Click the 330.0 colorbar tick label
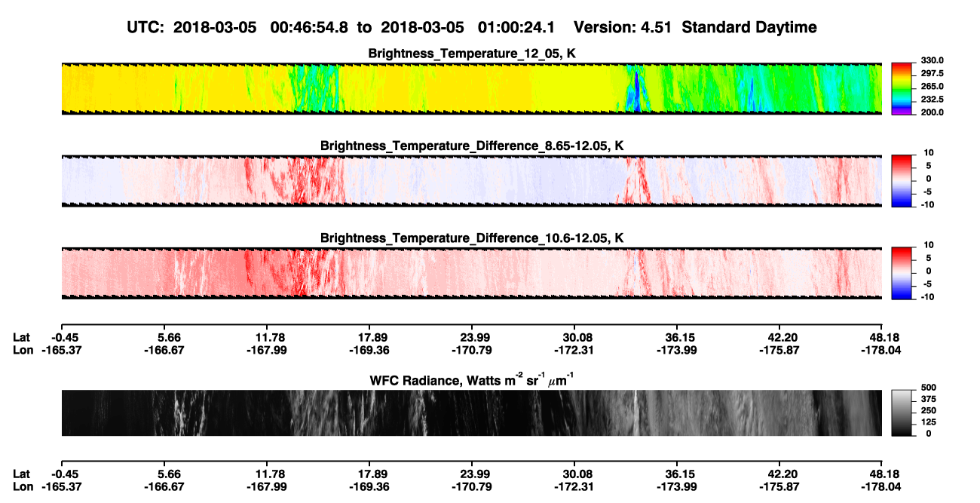980x503 pixels. point(933,60)
